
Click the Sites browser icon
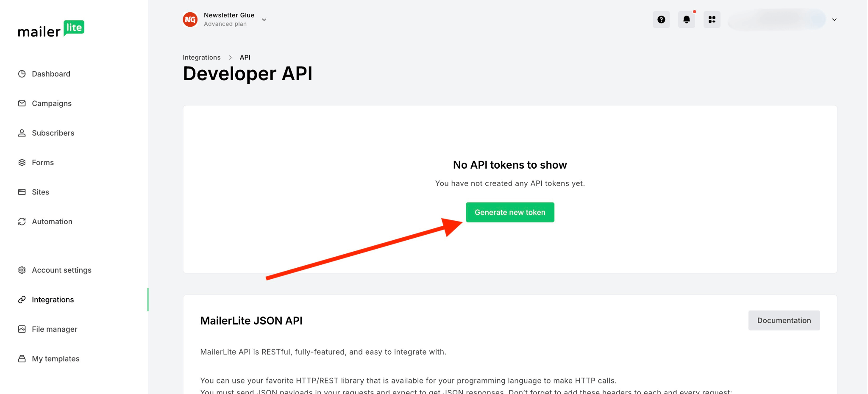pyautogui.click(x=22, y=192)
